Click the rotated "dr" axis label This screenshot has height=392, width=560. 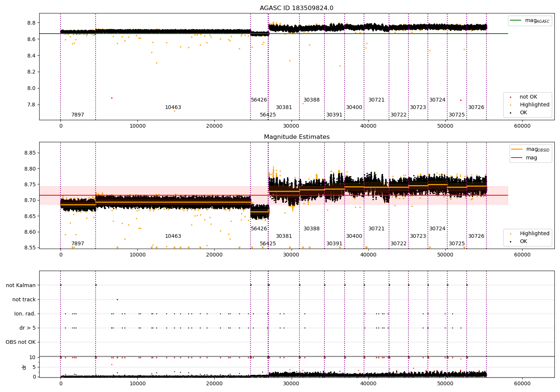coord(24,367)
